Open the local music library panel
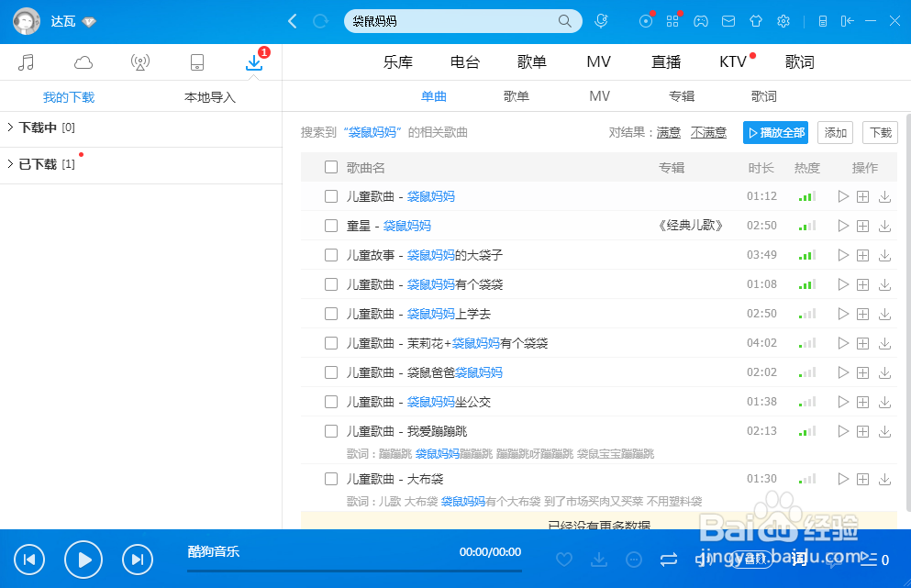911x588 pixels. [26, 61]
